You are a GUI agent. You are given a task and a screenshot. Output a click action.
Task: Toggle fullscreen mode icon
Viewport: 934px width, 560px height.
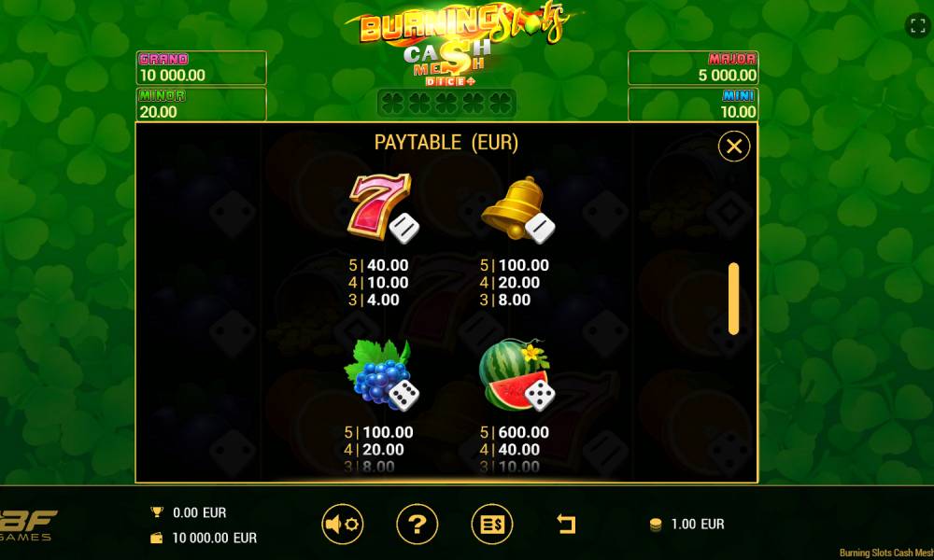pyautogui.click(x=917, y=25)
